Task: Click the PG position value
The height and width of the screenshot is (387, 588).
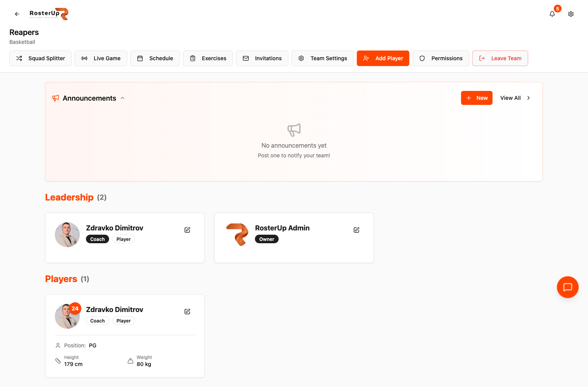Action: coord(93,345)
